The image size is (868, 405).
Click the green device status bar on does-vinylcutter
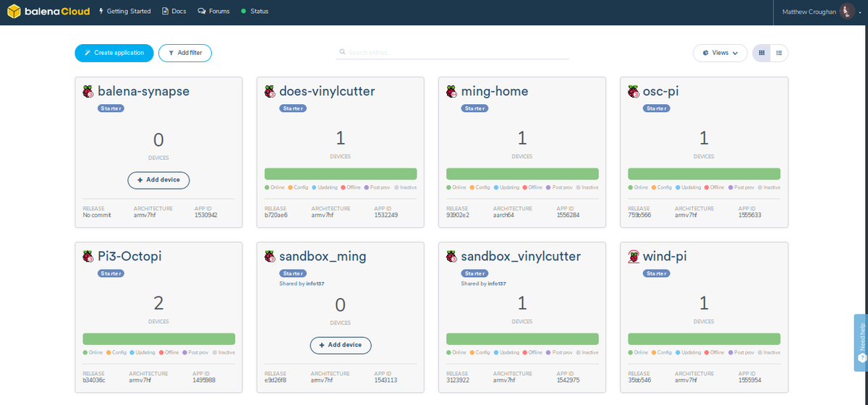pos(341,174)
